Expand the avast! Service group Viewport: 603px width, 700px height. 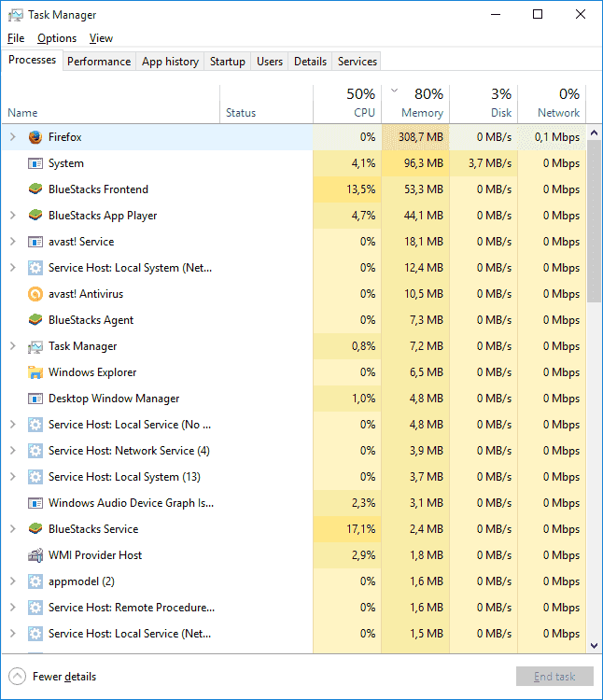click(13, 242)
